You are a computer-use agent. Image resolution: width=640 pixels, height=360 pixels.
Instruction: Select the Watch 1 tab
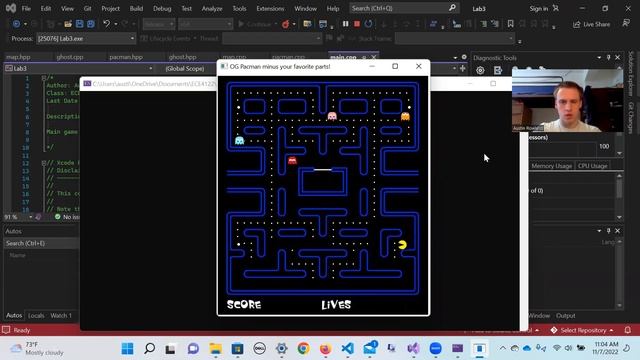pos(61,316)
